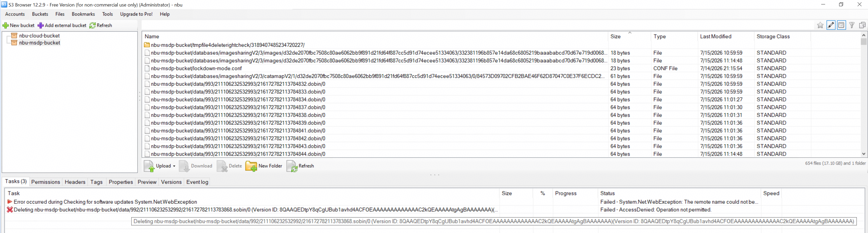Image resolution: width=868 pixels, height=233 pixels.
Task: Click the Progress column header in tasks panel
Action: tap(575, 193)
